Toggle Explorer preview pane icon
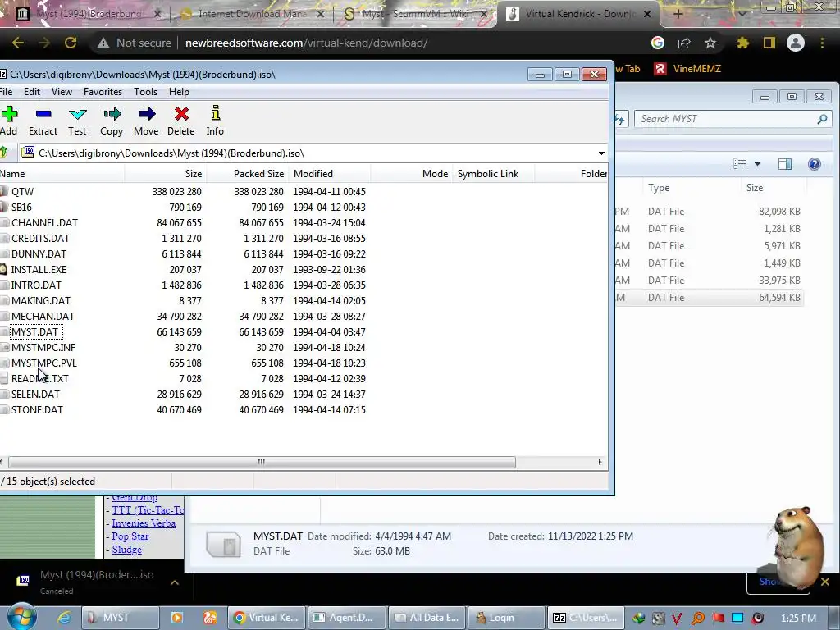Viewport: 840px width, 630px height. (x=785, y=164)
